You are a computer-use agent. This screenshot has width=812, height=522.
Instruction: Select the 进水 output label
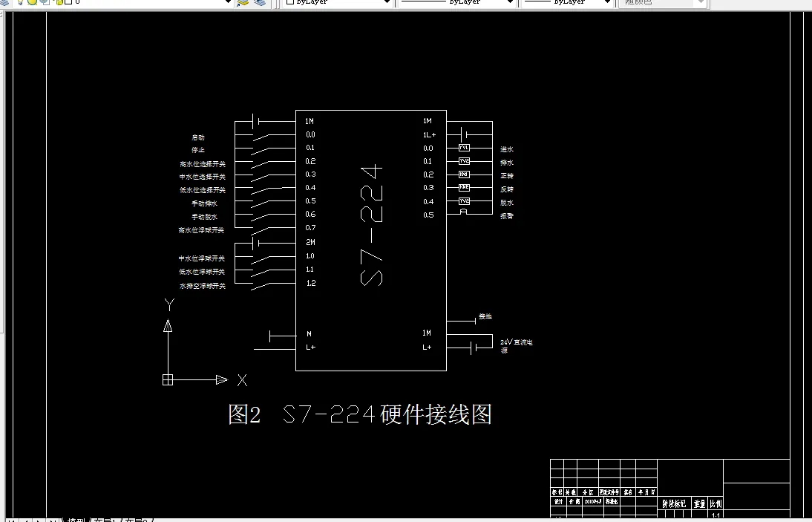(x=507, y=150)
